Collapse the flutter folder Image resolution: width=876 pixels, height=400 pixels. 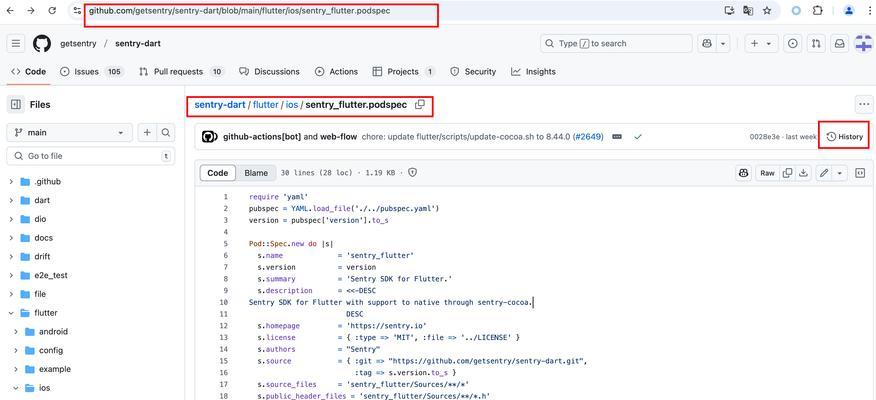11,313
